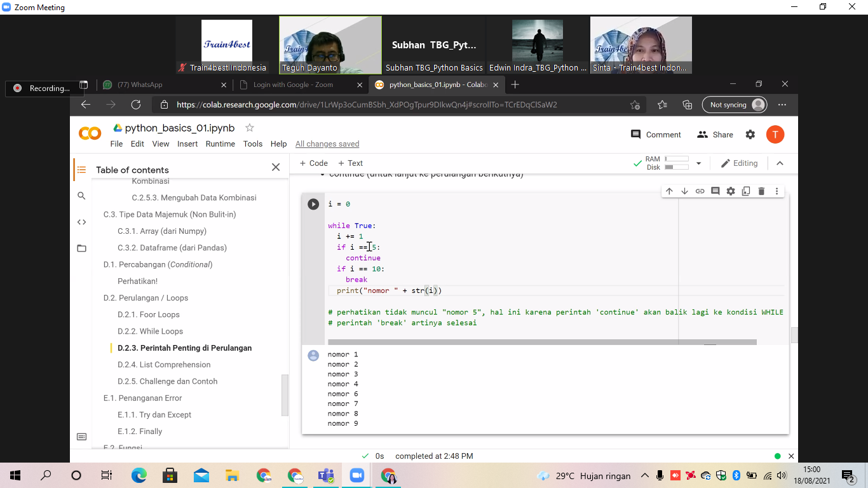Viewport: 868px width, 488px height.
Task: Move cell down with arrow icon
Action: point(684,191)
